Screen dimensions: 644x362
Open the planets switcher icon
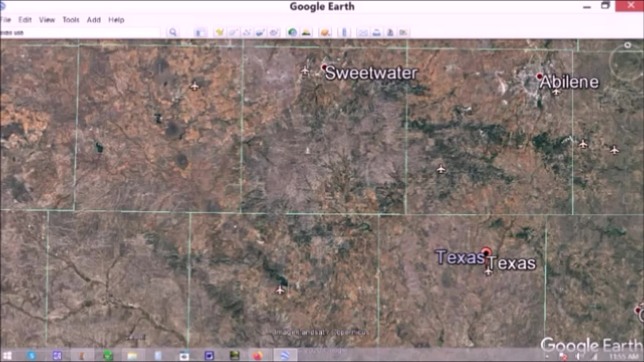325,33
